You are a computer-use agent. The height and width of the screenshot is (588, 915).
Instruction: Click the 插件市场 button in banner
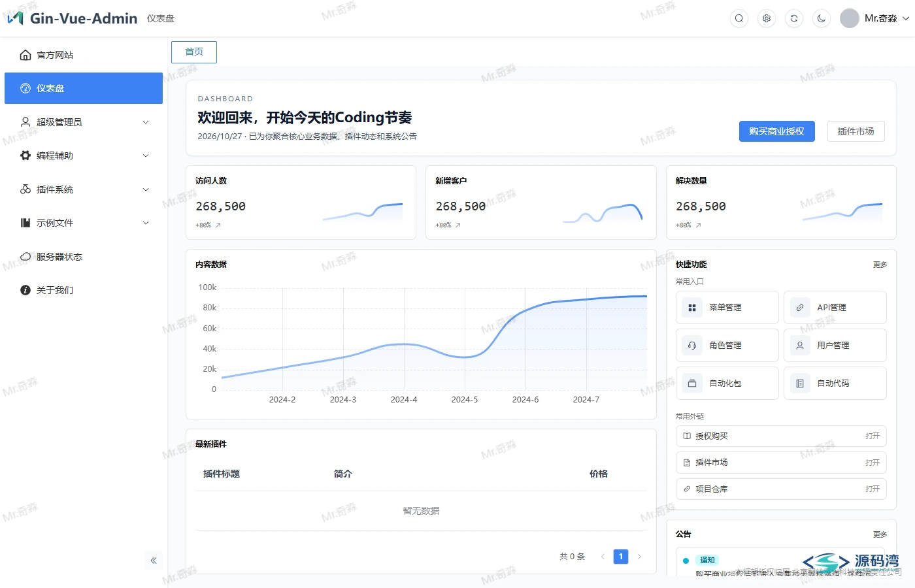(x=856, y=131)
